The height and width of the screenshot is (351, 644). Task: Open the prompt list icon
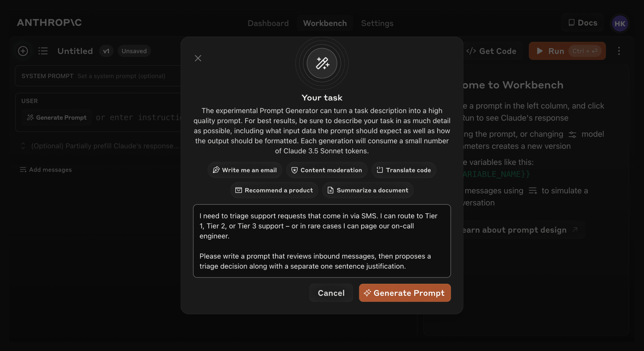coord(43,51)
